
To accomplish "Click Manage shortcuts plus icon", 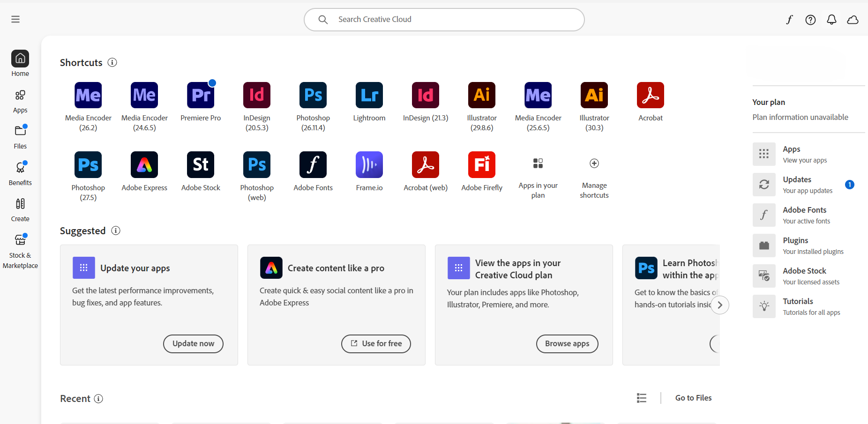I will point(594,164).
